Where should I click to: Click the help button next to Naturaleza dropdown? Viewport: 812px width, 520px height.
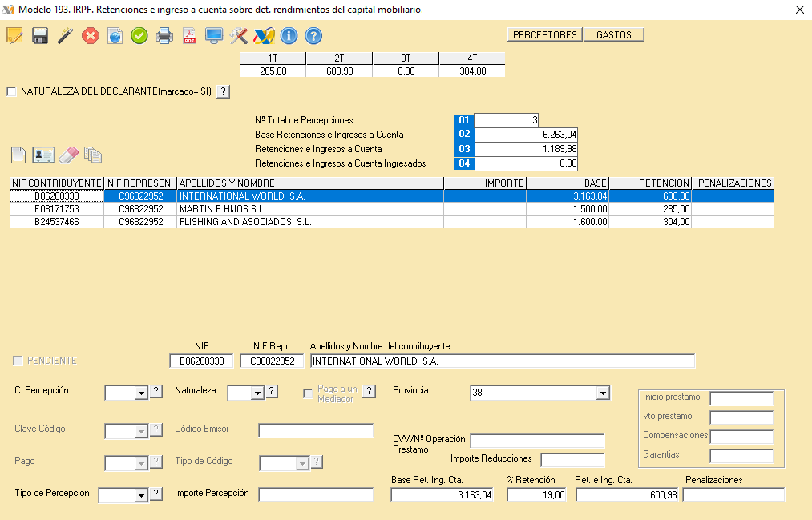pos(272,392)
